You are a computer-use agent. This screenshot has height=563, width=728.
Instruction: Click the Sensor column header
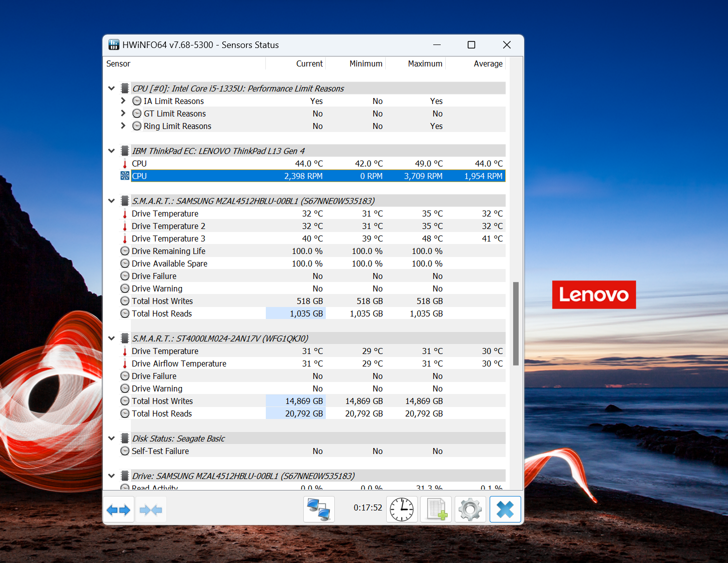point(118,63)
